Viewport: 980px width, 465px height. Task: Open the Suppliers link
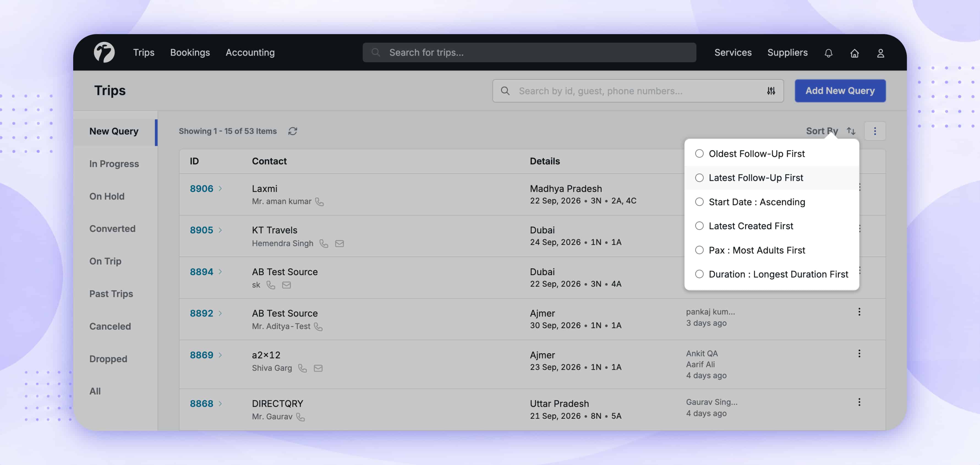pyautogui.click(x=787, y=53)
